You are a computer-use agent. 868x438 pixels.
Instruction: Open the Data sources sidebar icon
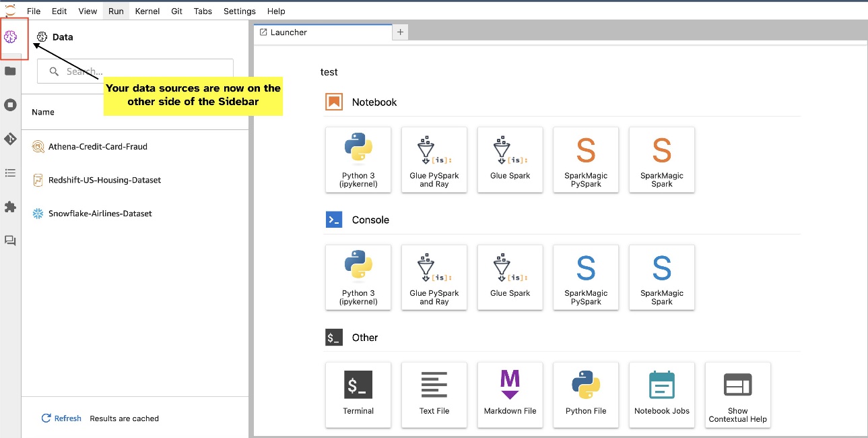(10, 36)
